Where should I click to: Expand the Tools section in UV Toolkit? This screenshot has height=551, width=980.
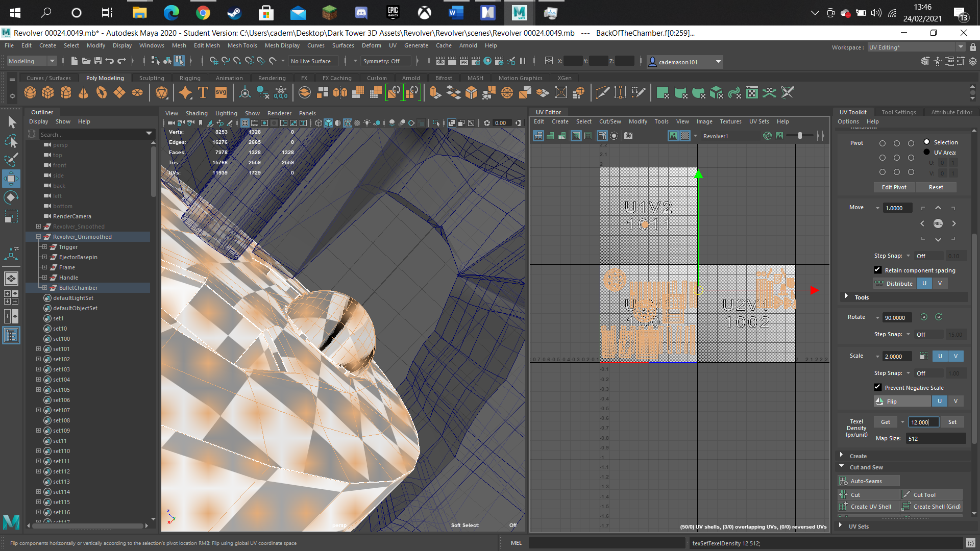(846, 297)
